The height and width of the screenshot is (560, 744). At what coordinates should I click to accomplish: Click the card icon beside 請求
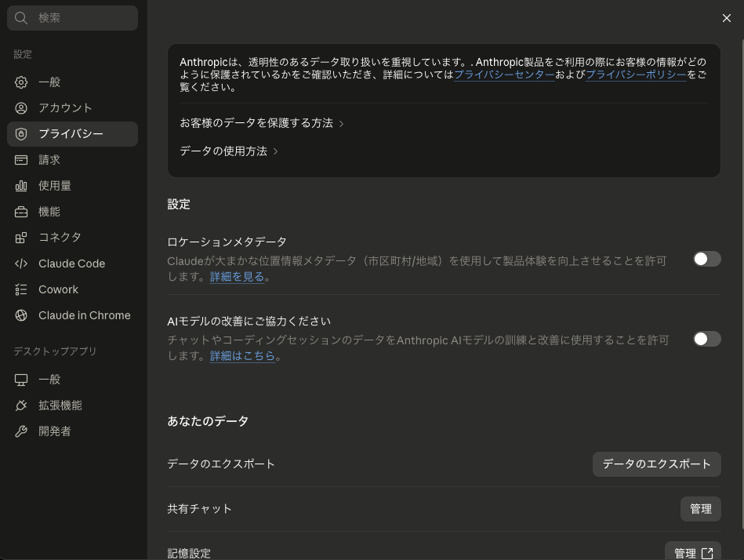21,160
